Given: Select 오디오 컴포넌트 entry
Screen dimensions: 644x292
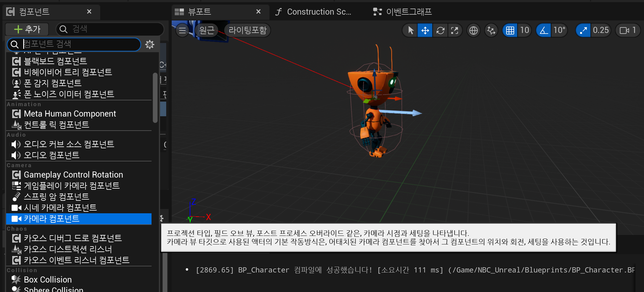Looking at the screenshot, I should pyautogui.click(x=79, y=155).
